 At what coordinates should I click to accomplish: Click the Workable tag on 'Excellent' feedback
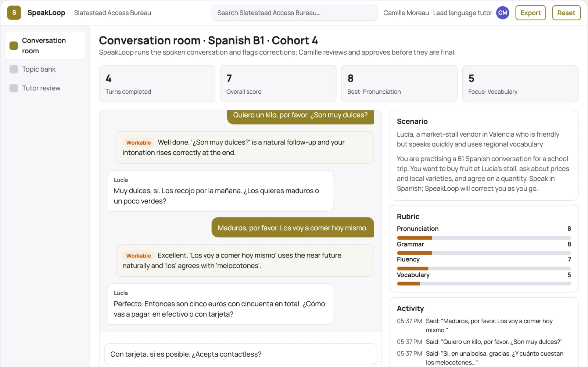click(139, 256)
